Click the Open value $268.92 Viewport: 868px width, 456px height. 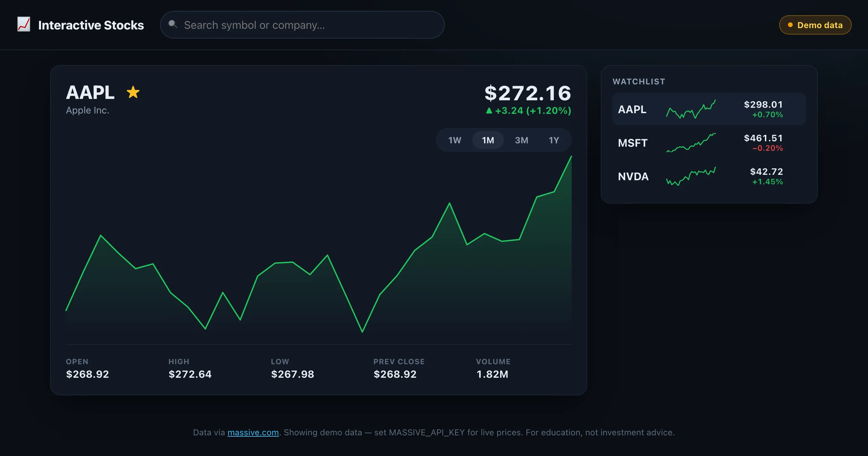87,374
